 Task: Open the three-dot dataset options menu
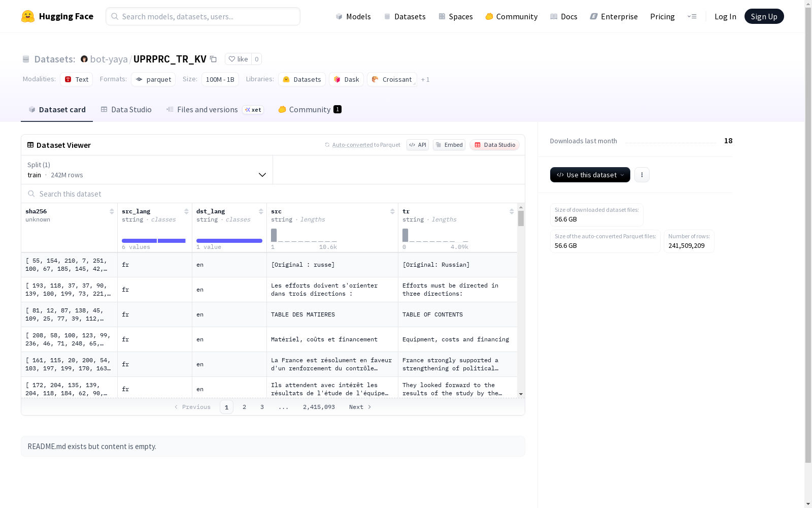[x=642, y=175]
